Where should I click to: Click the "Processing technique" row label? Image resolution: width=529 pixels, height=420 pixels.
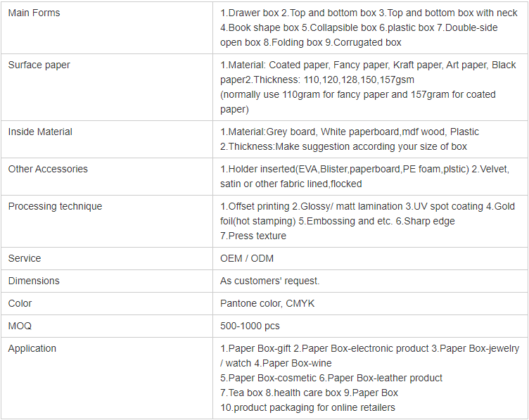click(x=55, y=206)
